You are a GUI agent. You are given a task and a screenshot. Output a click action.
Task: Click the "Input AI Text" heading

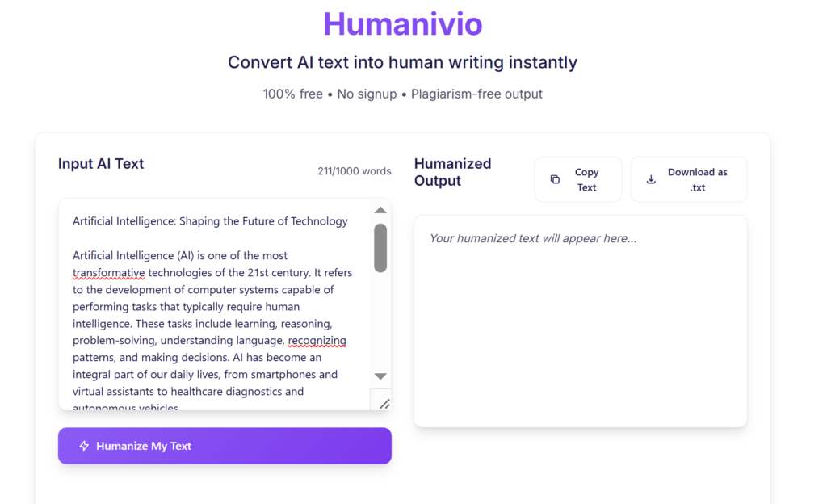coord(101,163)
